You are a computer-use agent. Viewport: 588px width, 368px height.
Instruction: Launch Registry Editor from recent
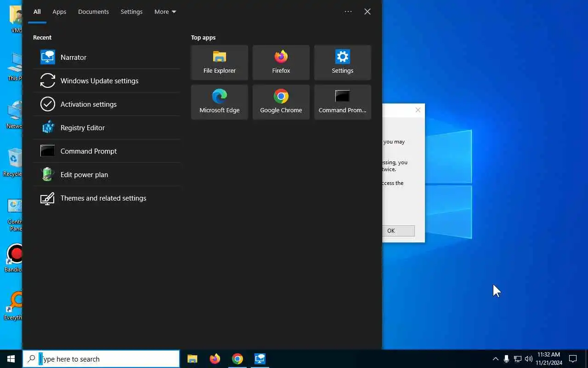[106, 127]
